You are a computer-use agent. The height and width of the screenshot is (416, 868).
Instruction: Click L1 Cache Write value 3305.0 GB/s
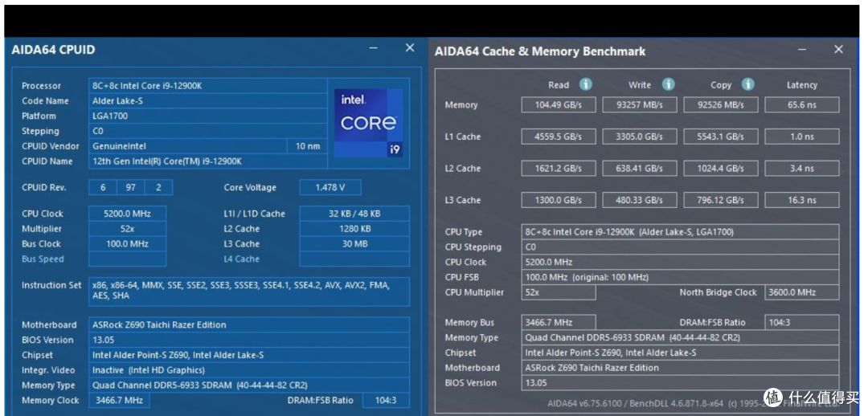(640, 137)
